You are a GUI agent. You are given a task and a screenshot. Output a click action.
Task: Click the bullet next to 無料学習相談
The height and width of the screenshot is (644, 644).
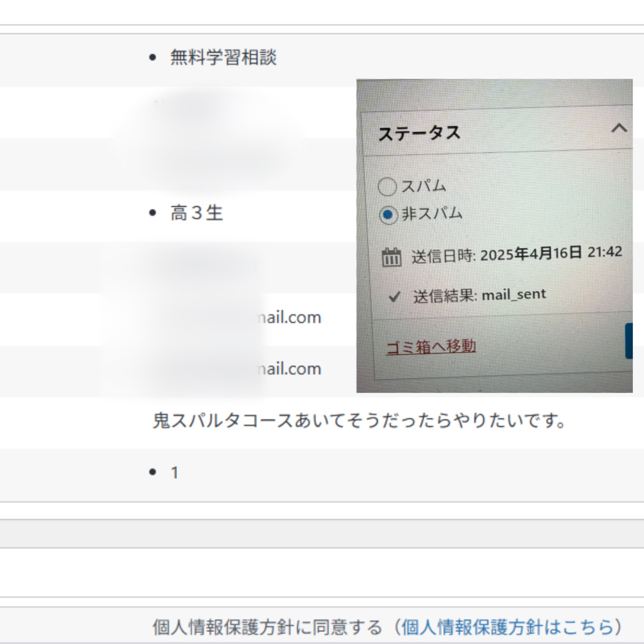click(153, 58)
